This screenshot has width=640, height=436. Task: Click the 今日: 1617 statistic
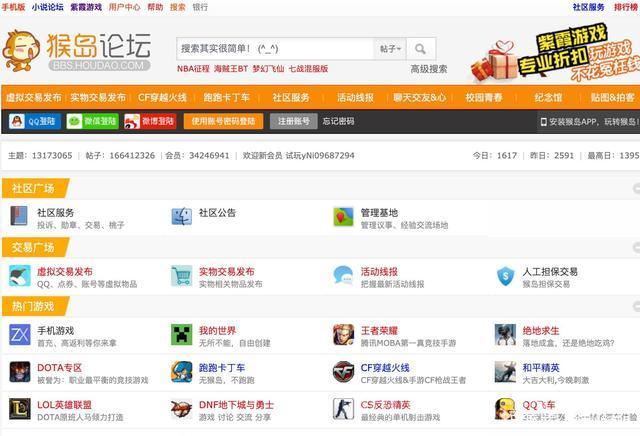coord(495,156)
